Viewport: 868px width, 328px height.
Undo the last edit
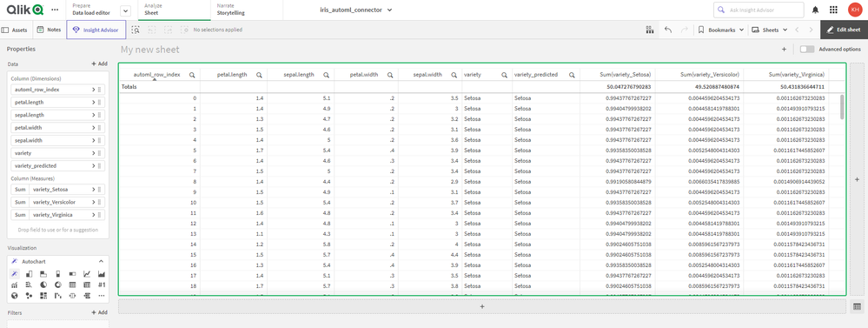tap(668, 30)
